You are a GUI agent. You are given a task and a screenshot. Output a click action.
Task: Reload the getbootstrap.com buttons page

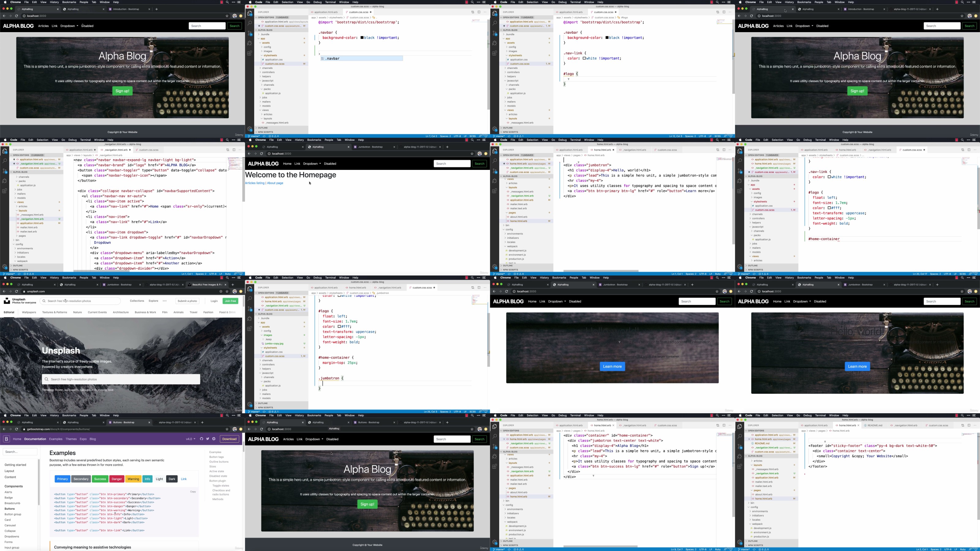click(16, 429)
